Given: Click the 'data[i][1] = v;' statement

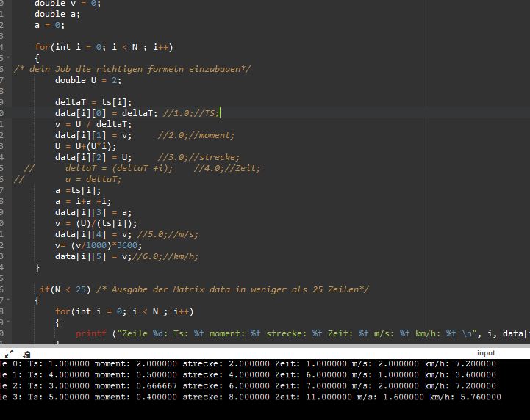Looking at the screenshot, I should pyautogui.click(x=93, y=135).
